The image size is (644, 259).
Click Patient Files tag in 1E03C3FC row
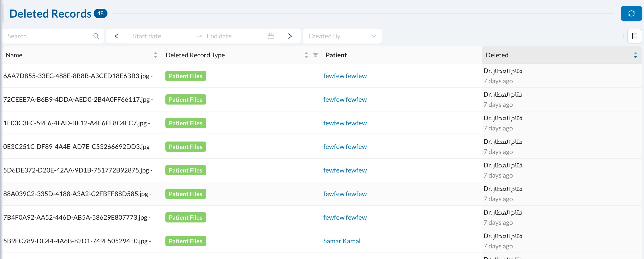pos(186,123)
